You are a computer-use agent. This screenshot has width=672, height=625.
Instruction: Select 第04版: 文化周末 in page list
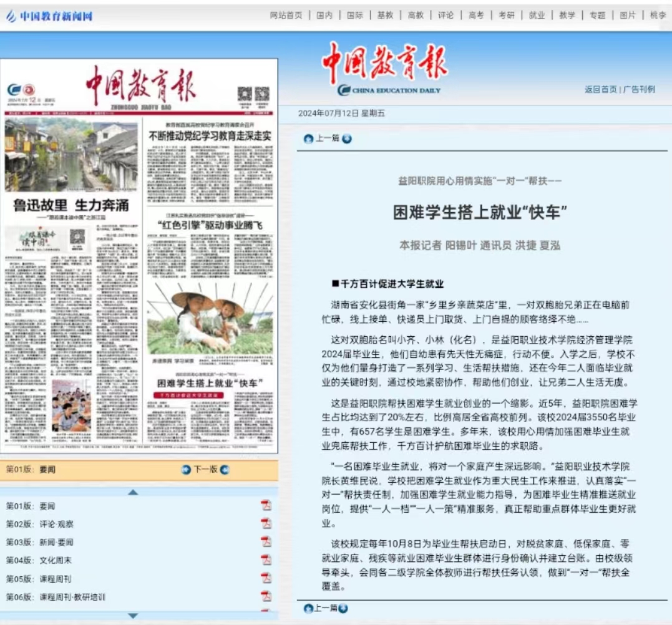[39, 560]
